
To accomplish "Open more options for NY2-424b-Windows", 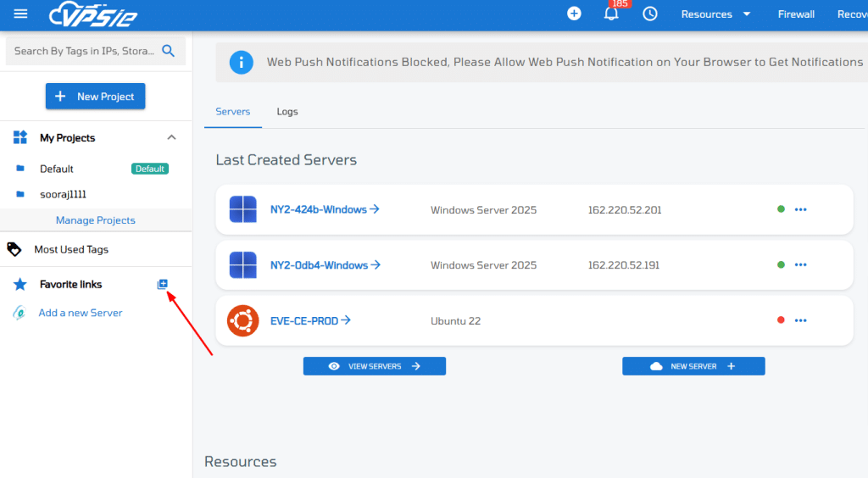I will pyautogui.click(x=800, y=209).
